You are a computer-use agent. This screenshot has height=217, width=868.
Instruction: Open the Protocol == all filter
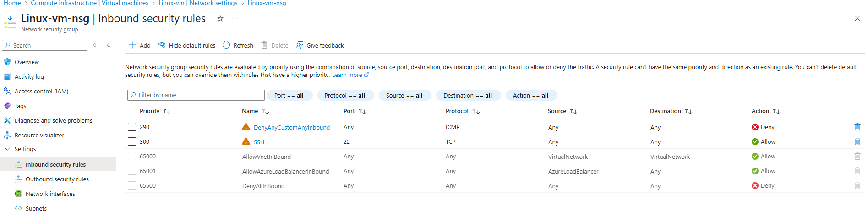tap(345, 95)
